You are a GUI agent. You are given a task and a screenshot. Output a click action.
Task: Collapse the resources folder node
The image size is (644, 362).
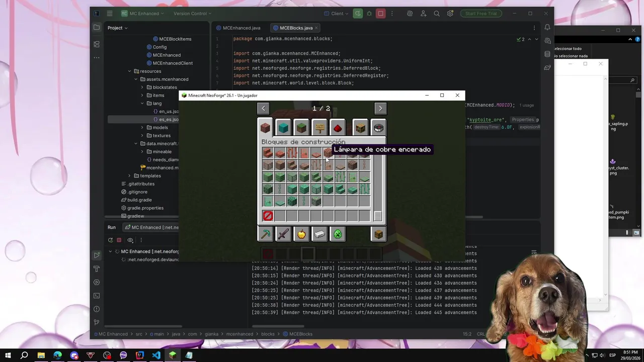click(129, 71)
